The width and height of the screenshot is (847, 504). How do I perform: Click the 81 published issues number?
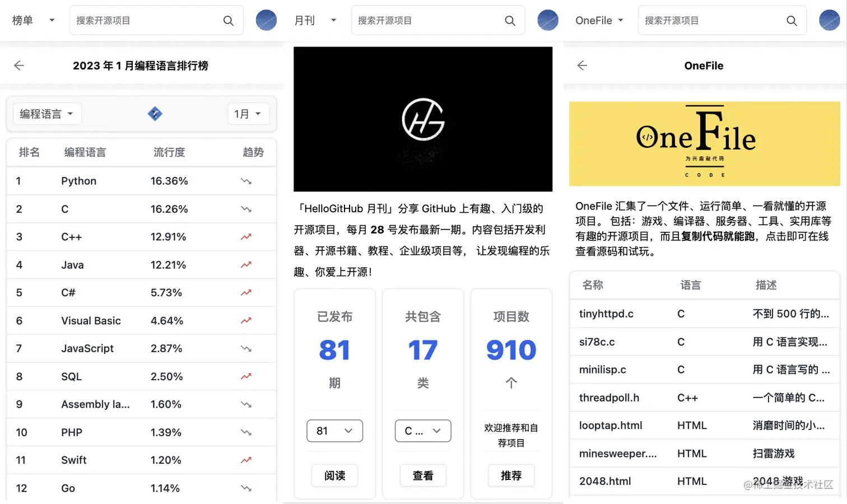click(334, 350)
